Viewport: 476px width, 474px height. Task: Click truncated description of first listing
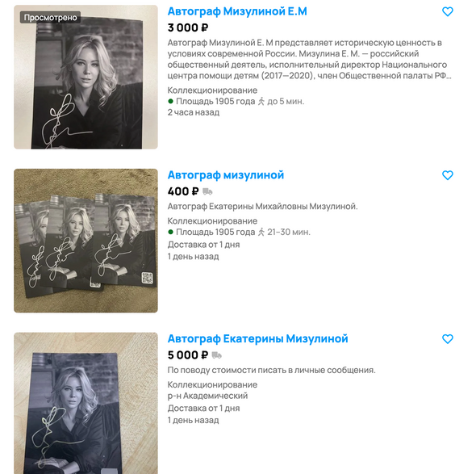(x=309, y=59)
